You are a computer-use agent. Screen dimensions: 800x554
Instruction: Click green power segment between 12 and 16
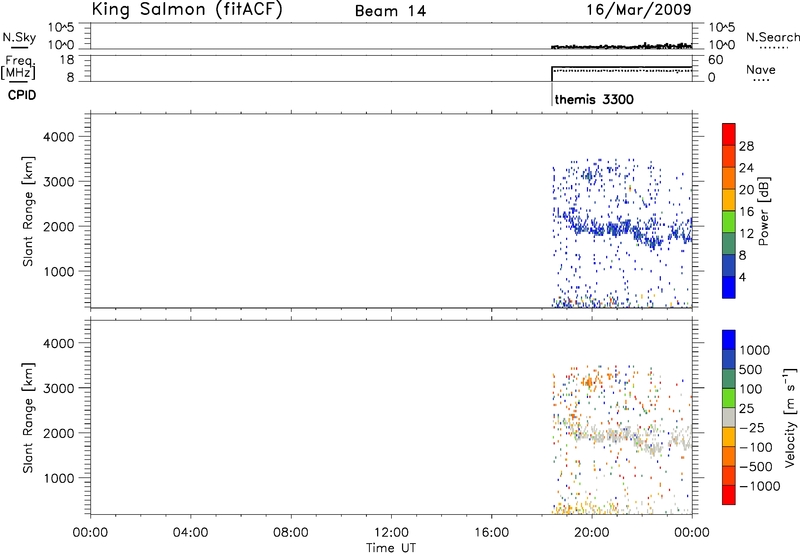click(729, 222)
